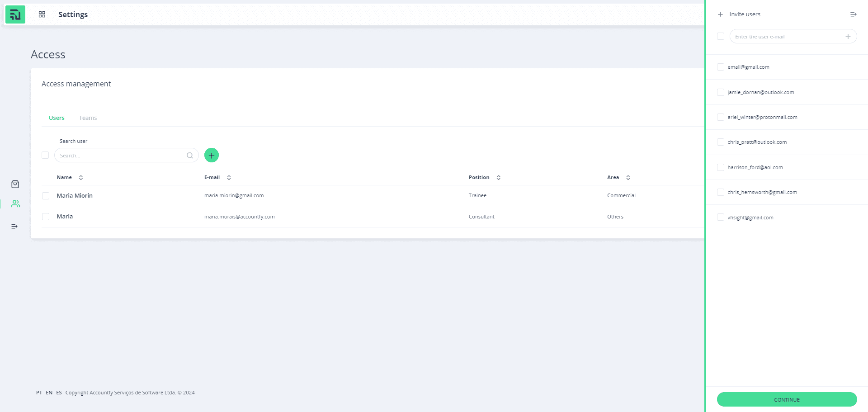The height and width of the screenshot is (412, 868).
Task: Sort the table by Position
Action: [499, 177]
